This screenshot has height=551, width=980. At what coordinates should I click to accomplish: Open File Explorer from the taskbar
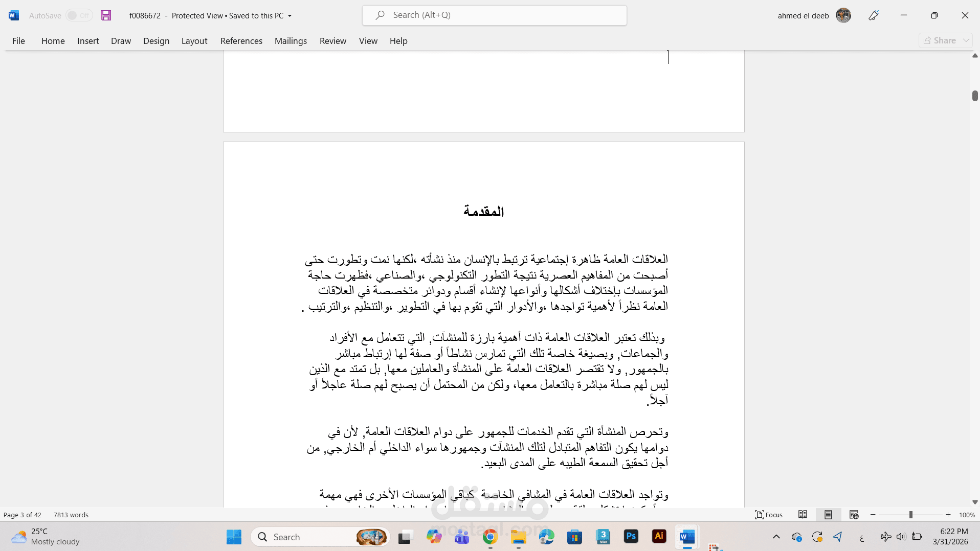pos(518,537)
